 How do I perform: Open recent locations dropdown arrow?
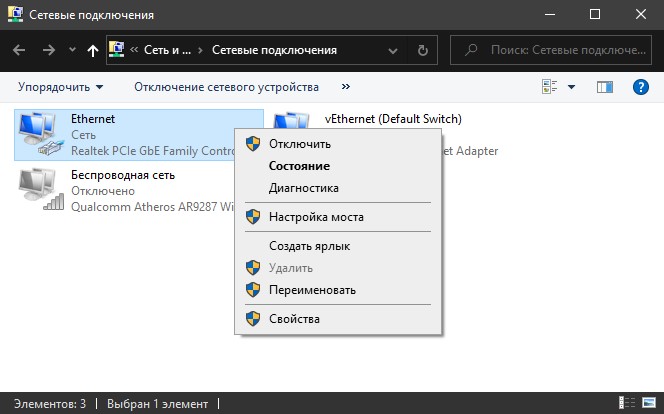[72, 50]
